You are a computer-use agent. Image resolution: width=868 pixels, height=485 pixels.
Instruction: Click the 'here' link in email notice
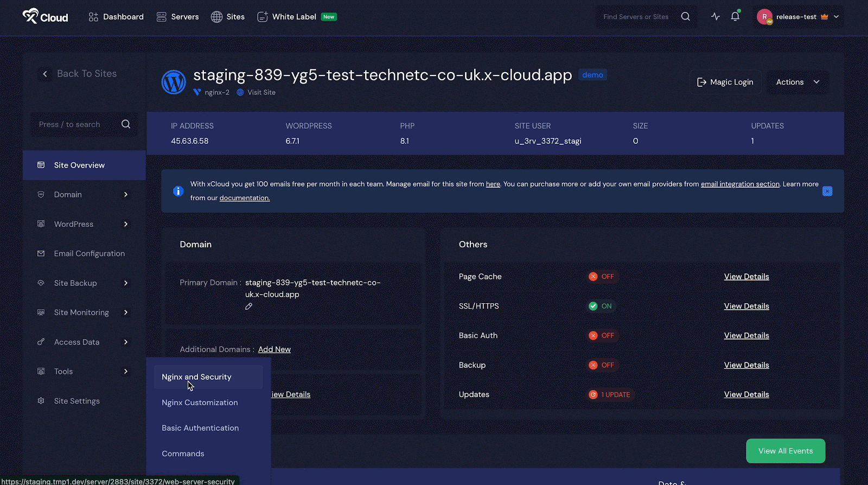(x=493, y=184)
